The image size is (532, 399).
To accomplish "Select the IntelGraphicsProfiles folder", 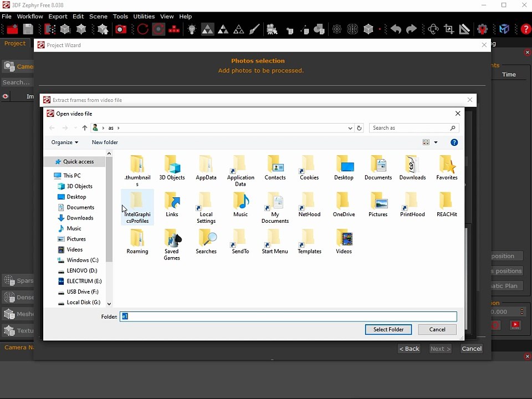I will (x=137, y=207).
